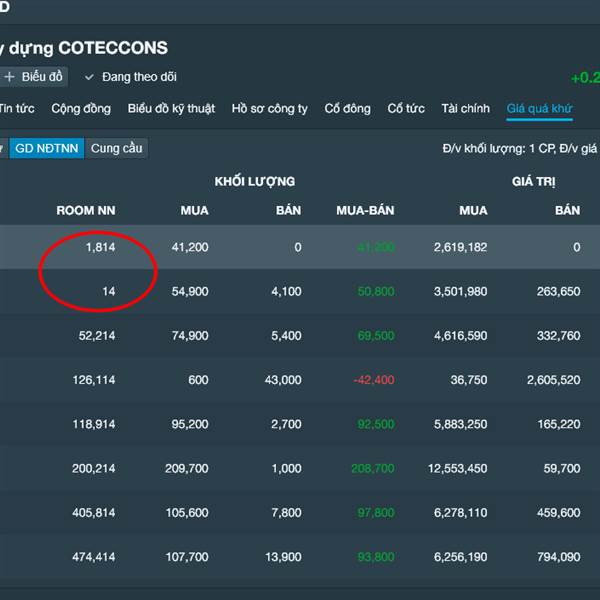Image resolution: width=600 pixels, height=600 pixels.
Task: Click the ROOM NN value 118,914
Action: point(94,424)
